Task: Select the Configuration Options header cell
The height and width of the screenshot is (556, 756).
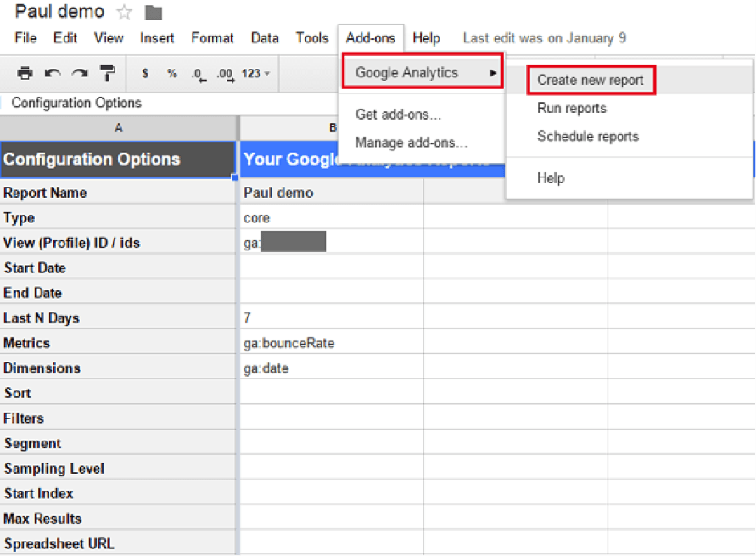Action: [118, 159]
